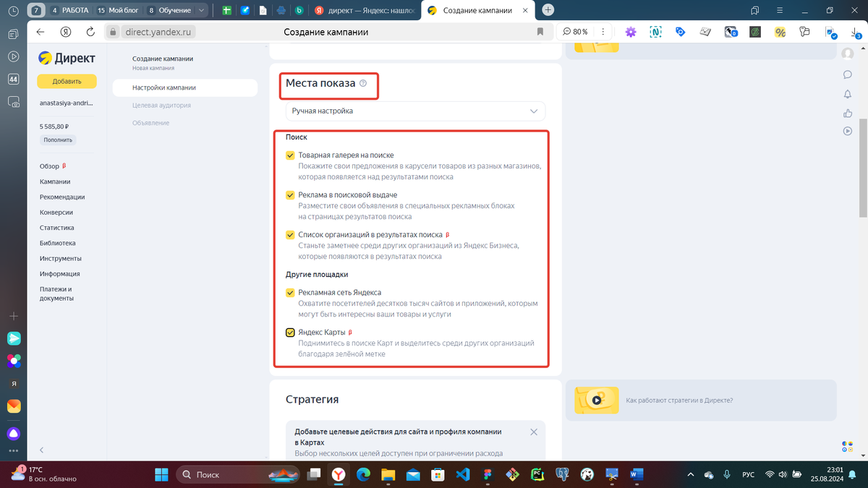Open the Ручная настройка dropdown

pyautogui.click(x=415, y=111)
